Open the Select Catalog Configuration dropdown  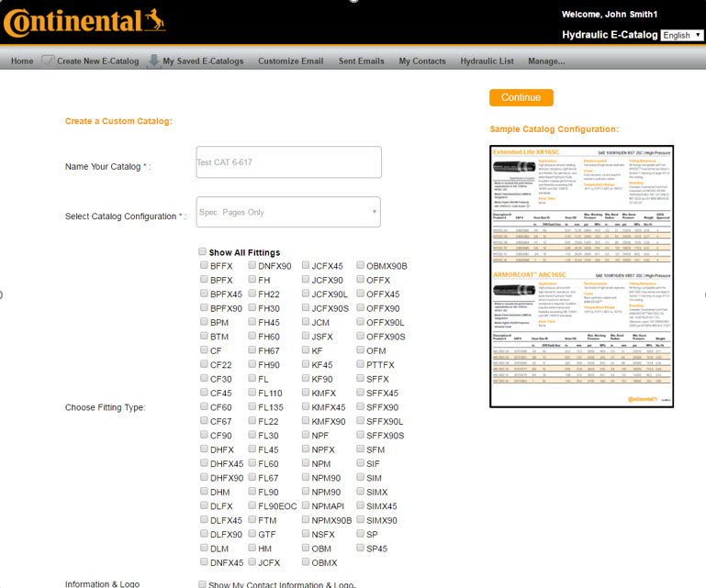click(288, 212)
